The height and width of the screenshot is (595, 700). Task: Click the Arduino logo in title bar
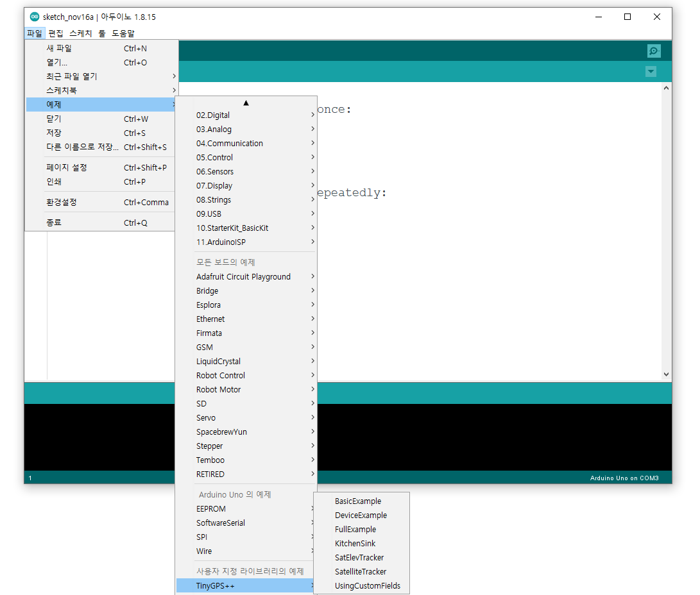tap(35, 17)
